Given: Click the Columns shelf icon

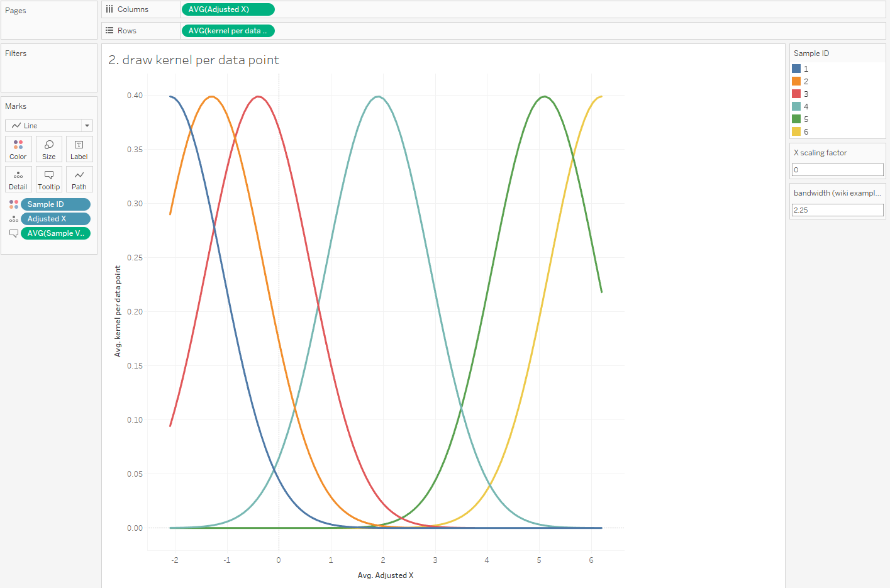Looking at the screenshot, I should click(110, 9).
